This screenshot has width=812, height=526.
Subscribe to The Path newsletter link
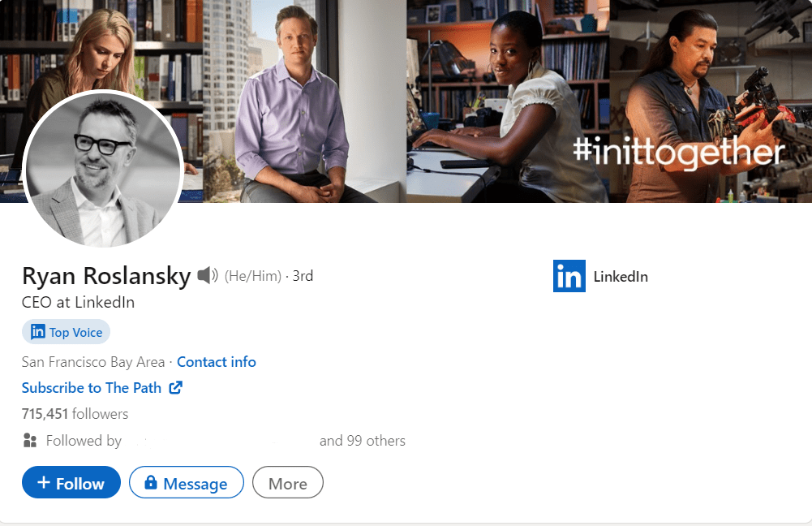point(92,388)
